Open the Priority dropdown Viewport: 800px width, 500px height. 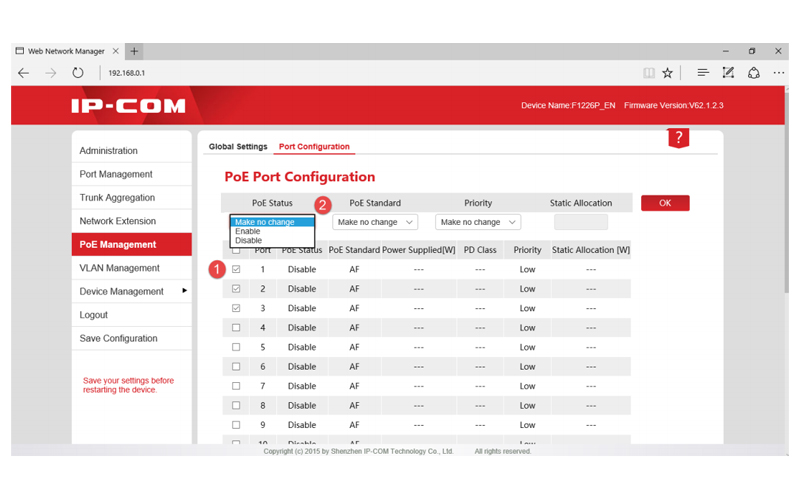click(x=478, y=222)
